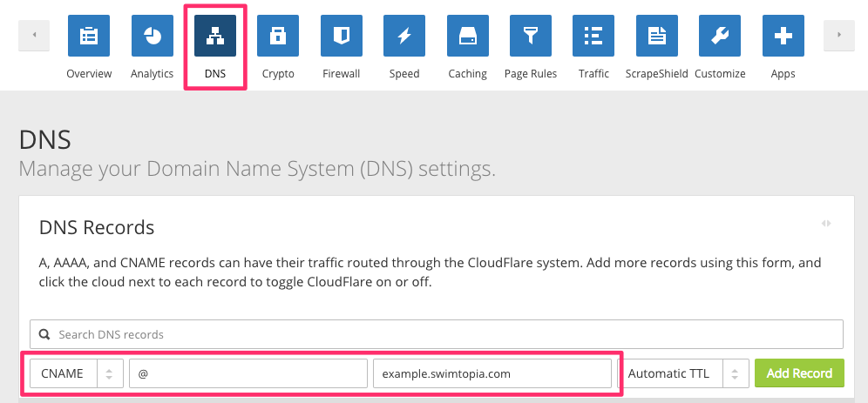Go to next navigation items with right arrow
The width and height of the screenshot is (868, 403).
[x=839, y=36]
